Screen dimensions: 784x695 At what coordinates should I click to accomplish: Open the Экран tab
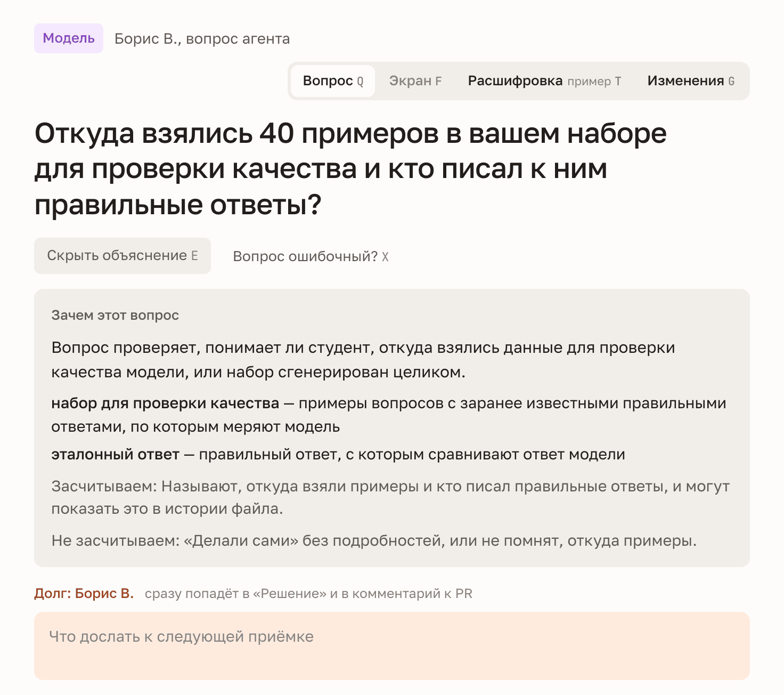coord(415,81)
